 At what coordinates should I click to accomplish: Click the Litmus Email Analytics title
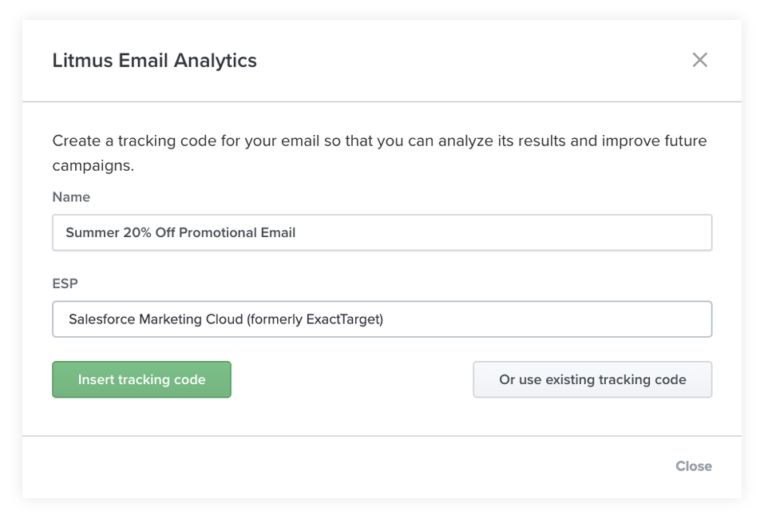coord(154,60)
